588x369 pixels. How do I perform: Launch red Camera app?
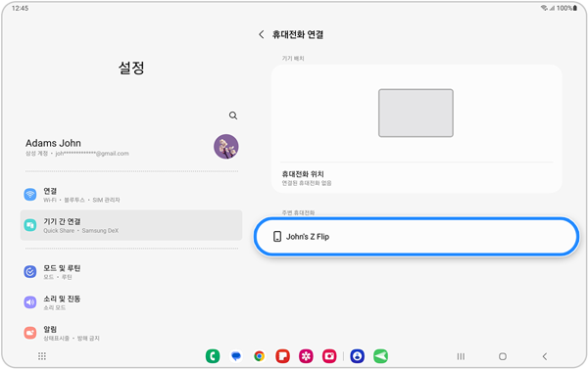pos(329,356)
